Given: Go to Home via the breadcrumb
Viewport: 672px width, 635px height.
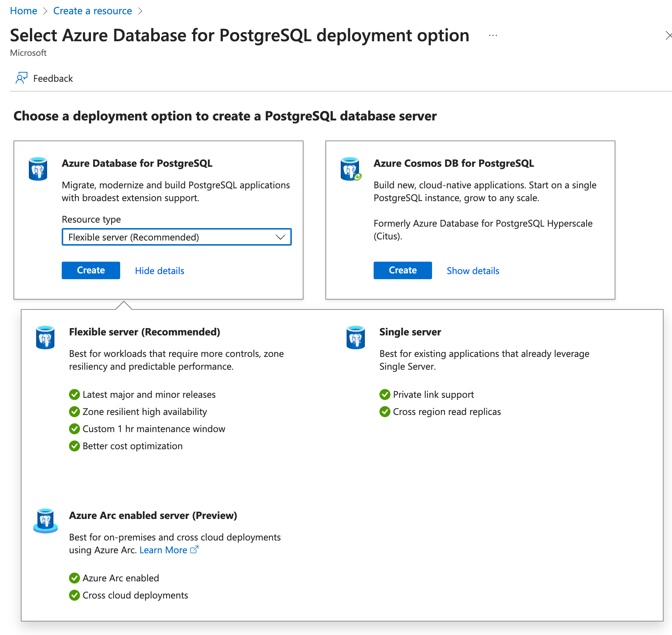Looking at the screenshot, I should [x=23, y=11].
